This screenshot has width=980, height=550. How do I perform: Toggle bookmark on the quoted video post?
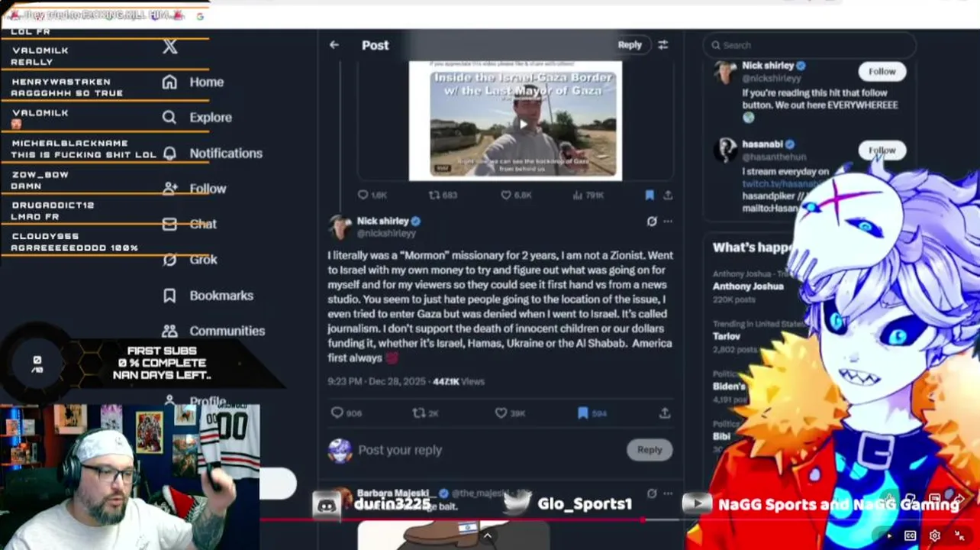click(x=650, y=196)
